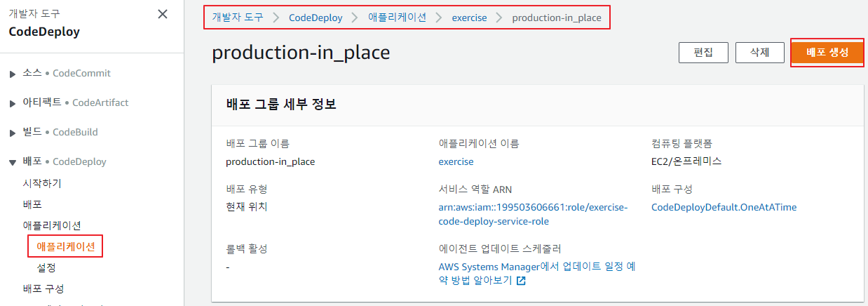Image resolution: width=868 pixels, height=306 pixels.
Task: Select the 배포 유형 label
Action: coord(246,189)
